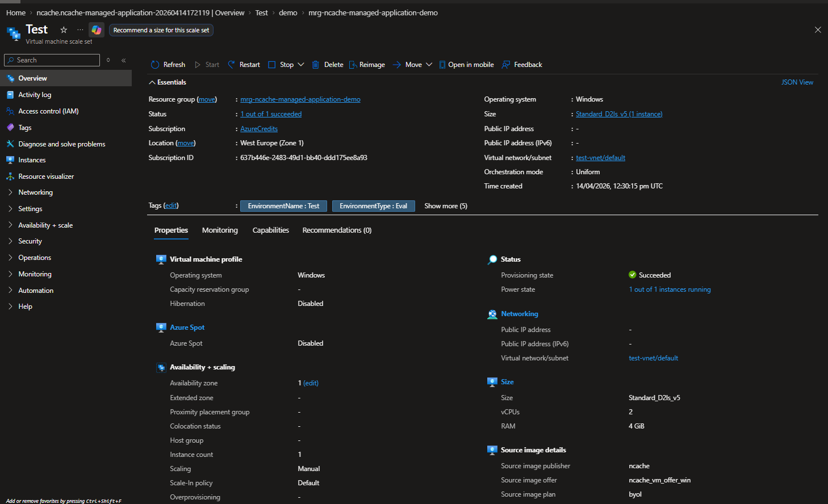Open the Networking section heading link
Viewport: 828px width, 504px height.
tap(520, 314)
